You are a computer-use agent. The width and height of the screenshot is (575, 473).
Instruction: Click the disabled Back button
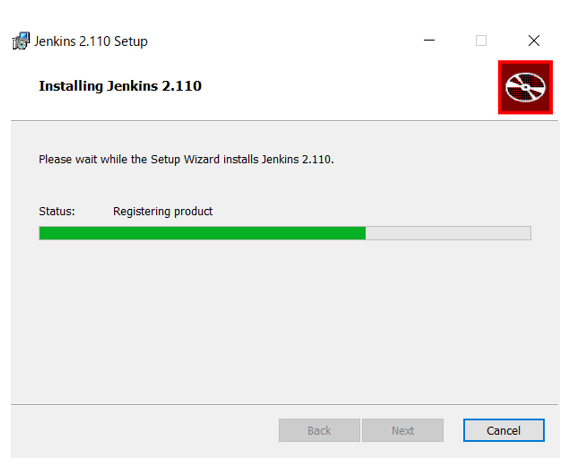coord(319,430)
